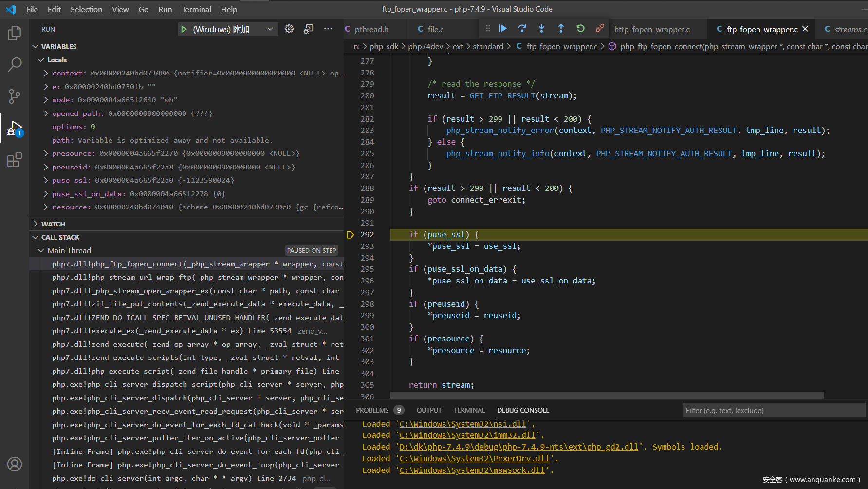The image size is (868, 489).
Task: Expand the WATCH section
Action: [53, 224]
